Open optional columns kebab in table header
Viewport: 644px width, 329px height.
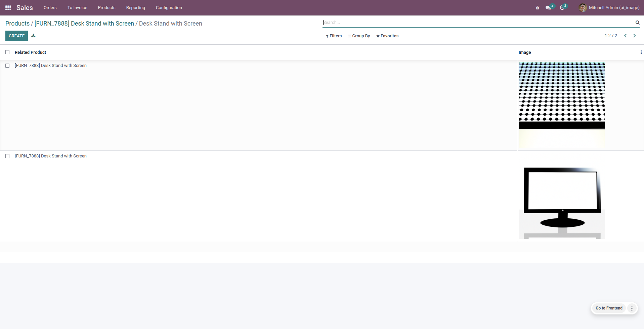[641, 52]
